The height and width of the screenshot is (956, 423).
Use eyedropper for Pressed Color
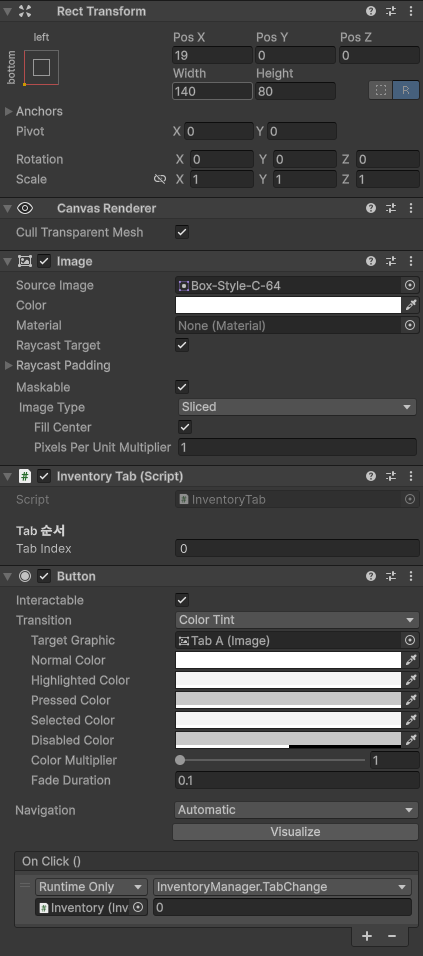coord(411,700)
